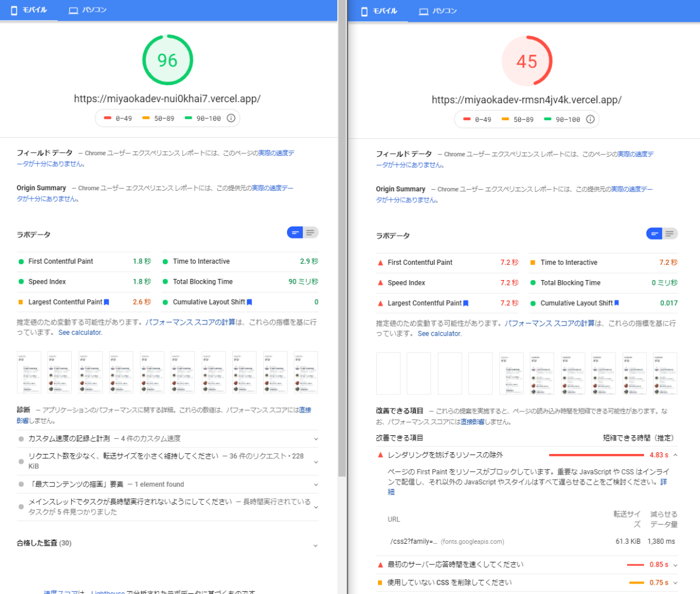Click bookmark icon next to left Largest Contentful Paint
Screen dimensions: 700x594
click(x=107, y=302)
